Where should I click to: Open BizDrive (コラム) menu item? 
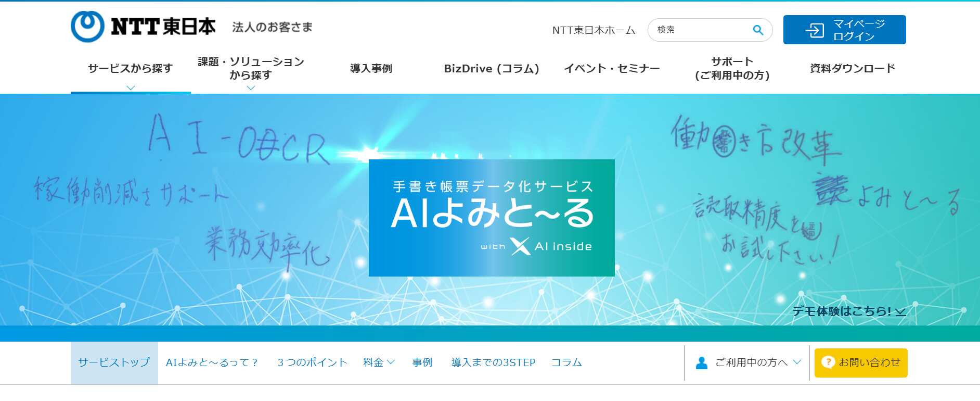(x=492, y=68)
